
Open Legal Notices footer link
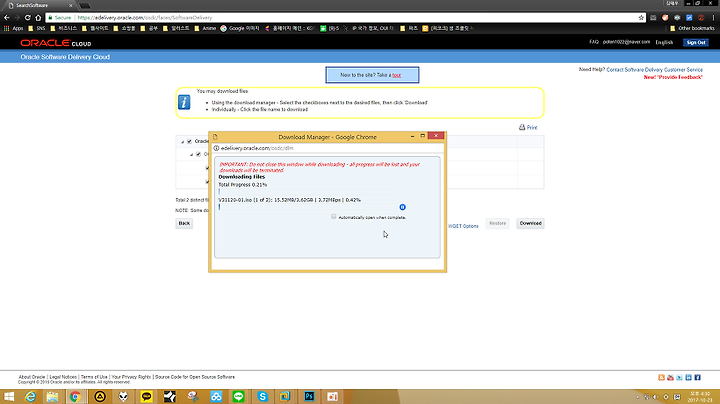(x=63, y=377)
